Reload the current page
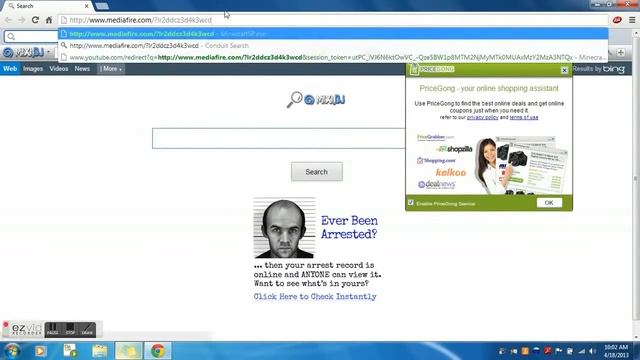The image size is (640, 360). (36, 20)
